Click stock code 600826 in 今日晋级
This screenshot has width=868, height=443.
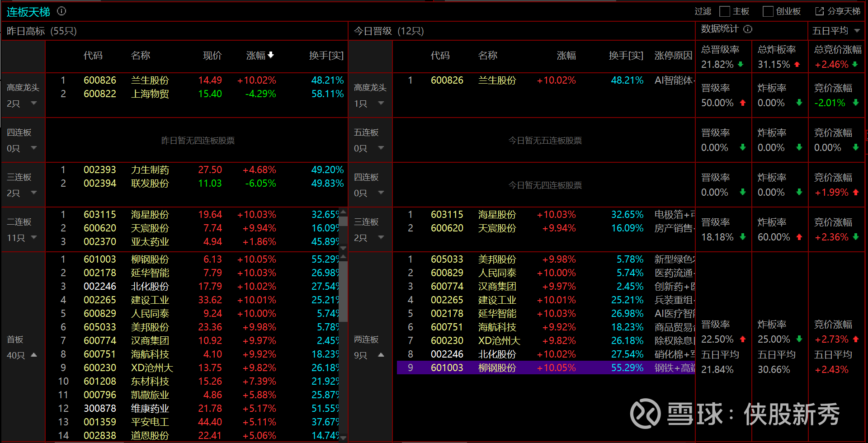447,80
